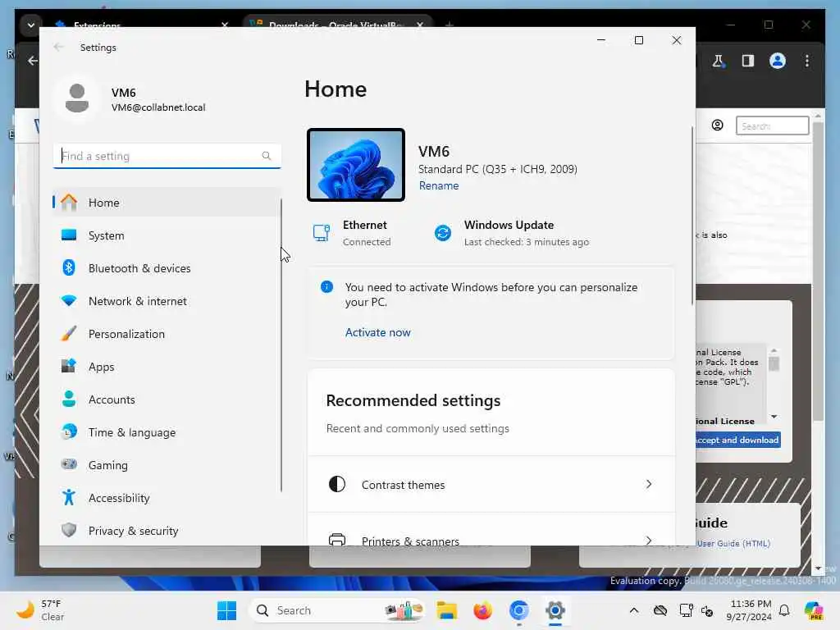Open Printers & scanners chevron
The width and height of the screenshot is (840, 630).
(x=649, y=541)
